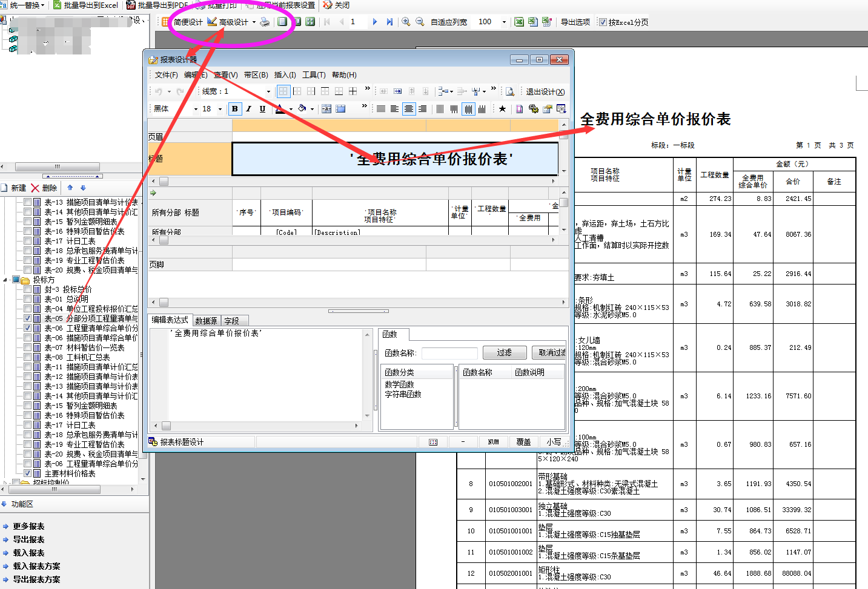Click all-borders frame icon
Viewport: 868px width, 589px height.
pyautogui.click(x=283, y=91)
